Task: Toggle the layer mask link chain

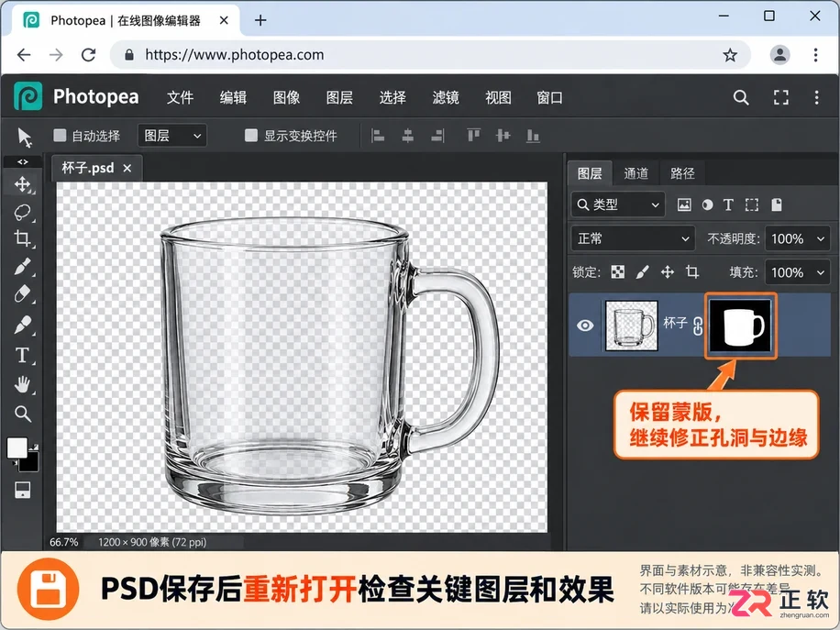Action: [x=698, y=326]
